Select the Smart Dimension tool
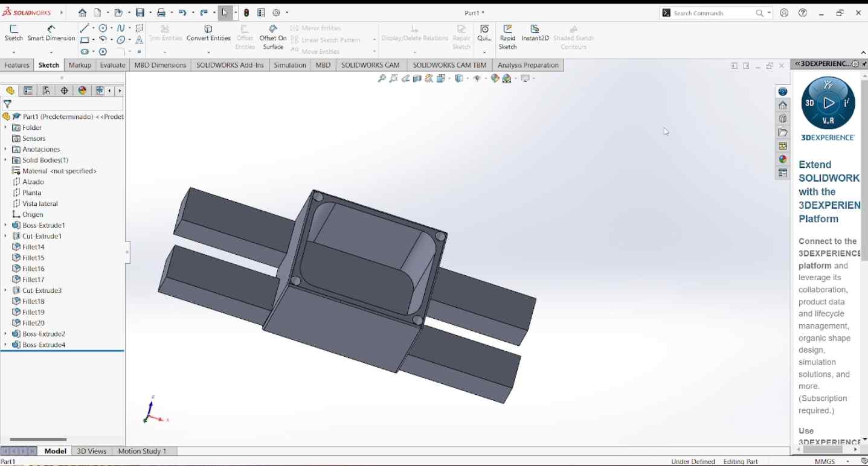The width and height of the screenshot is (868, 466). point(51,33)
